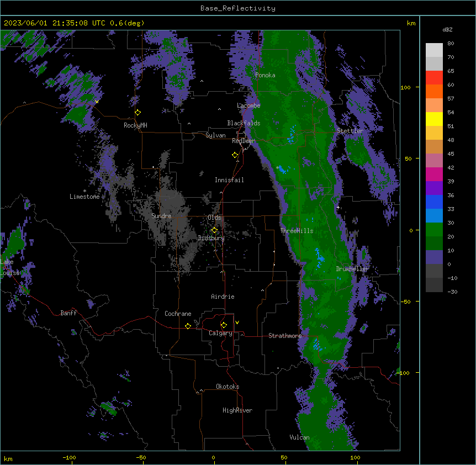Select the Airdrie city label

[223, 297]
